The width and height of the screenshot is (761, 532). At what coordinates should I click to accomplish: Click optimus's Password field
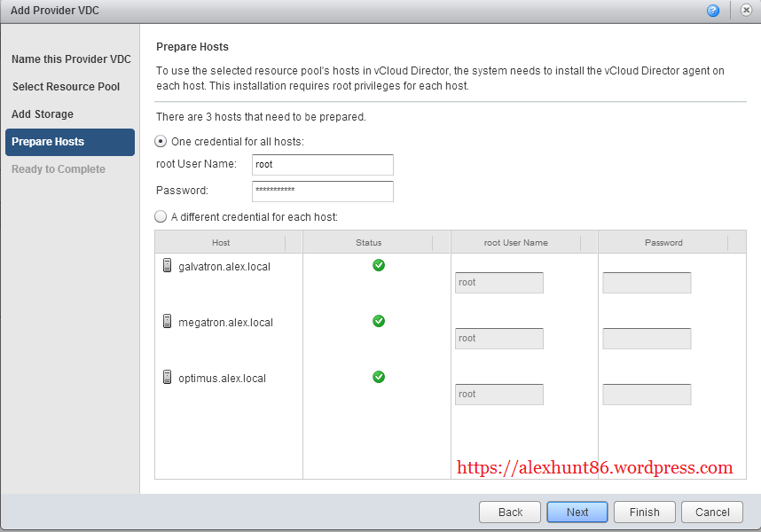[x=647, y=395]
